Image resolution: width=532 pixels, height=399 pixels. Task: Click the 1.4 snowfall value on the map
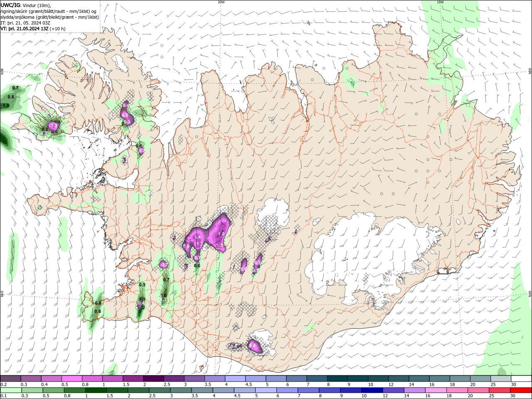198,237
